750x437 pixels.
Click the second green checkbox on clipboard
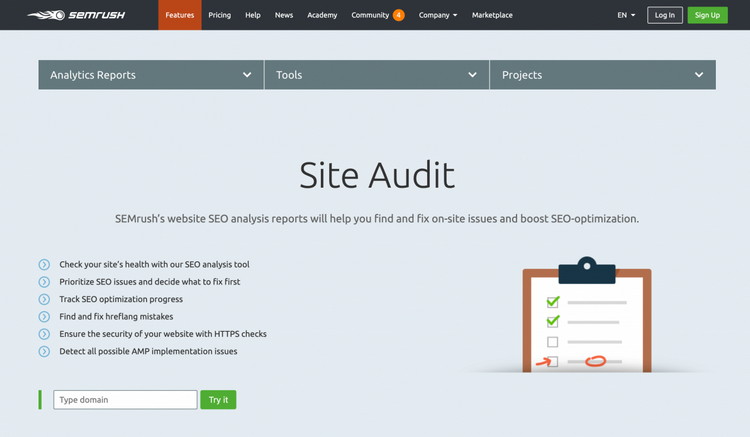coord(551,321)
